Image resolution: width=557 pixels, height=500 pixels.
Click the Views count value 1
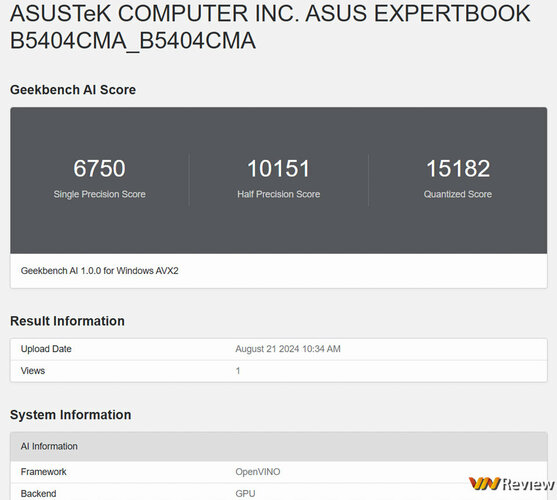[x=238, y=371]
